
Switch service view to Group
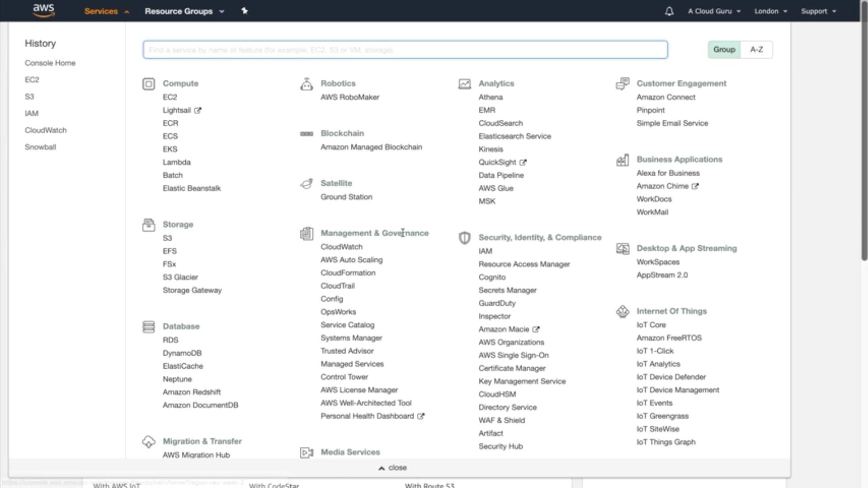[x=724, y=50]
